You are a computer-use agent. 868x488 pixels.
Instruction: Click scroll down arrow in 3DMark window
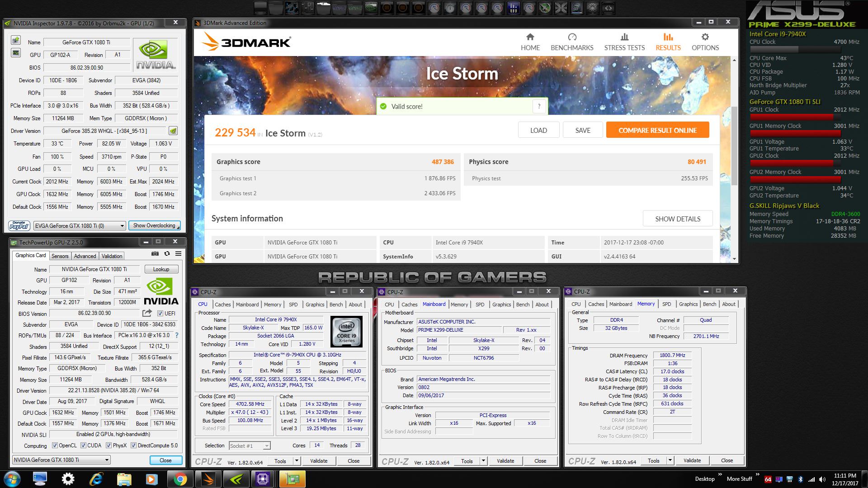click(x=734, y=259)
